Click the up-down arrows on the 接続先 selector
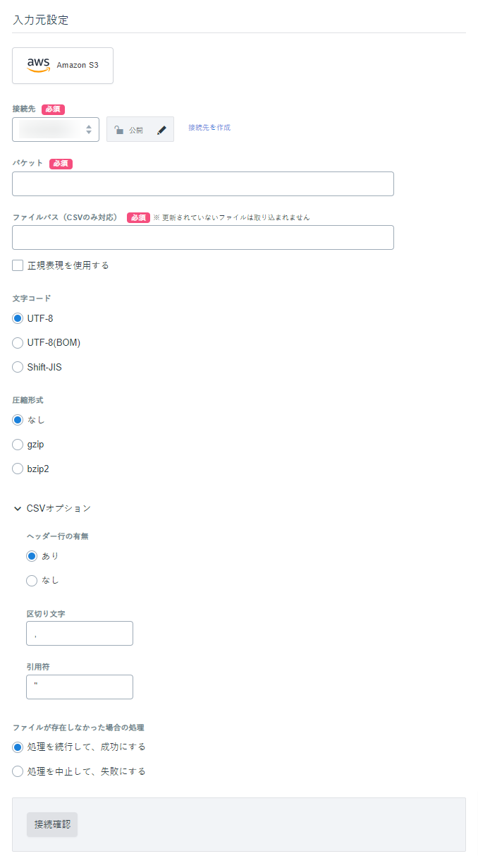 (x=89, y=130)
